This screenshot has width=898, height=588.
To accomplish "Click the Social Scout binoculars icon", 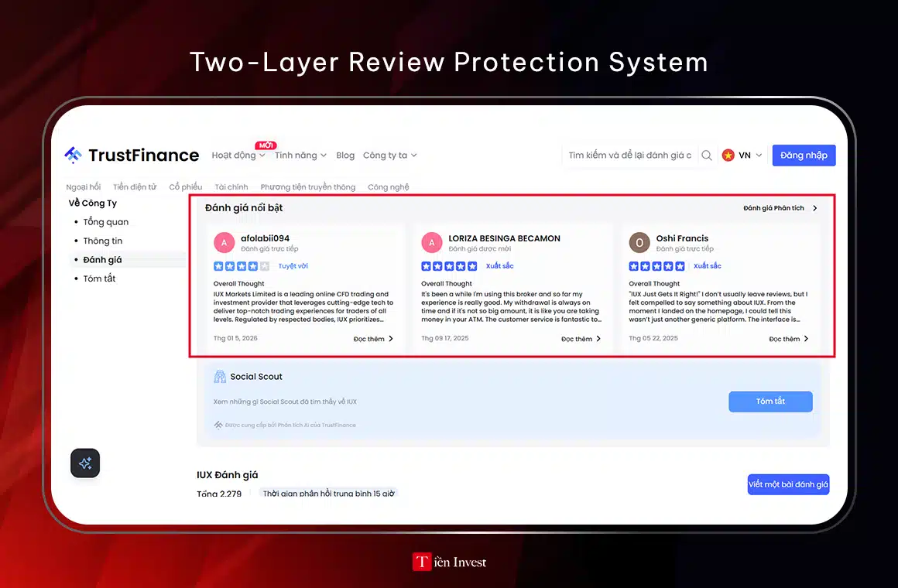I will [x=220, y=376].
